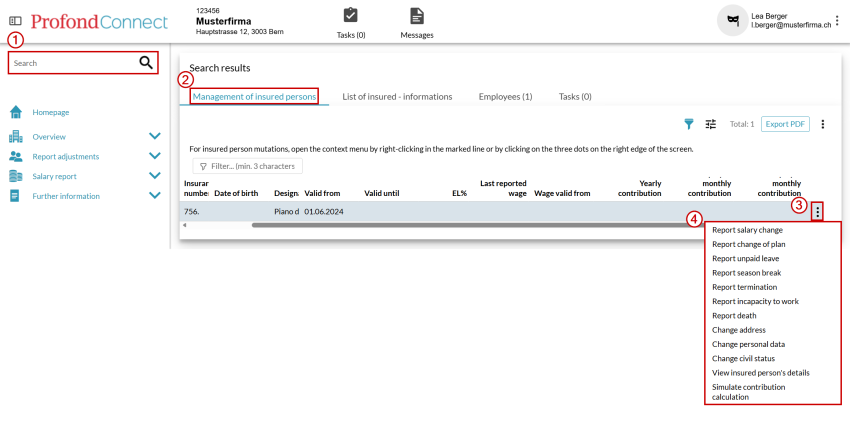Click the Homepage house icon

[16, 112]
